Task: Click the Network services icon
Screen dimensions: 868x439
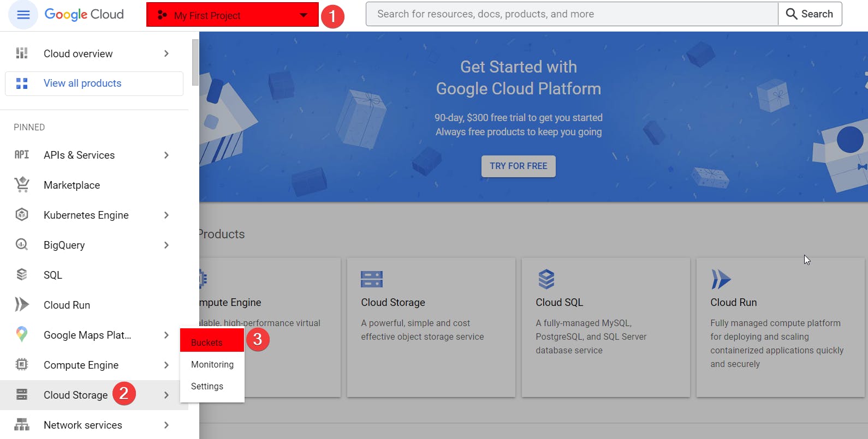Action: click(22, 425)
